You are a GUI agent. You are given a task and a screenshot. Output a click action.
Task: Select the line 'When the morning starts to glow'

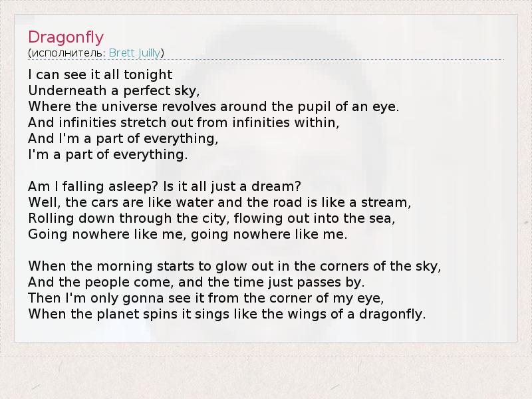(235, 266)
